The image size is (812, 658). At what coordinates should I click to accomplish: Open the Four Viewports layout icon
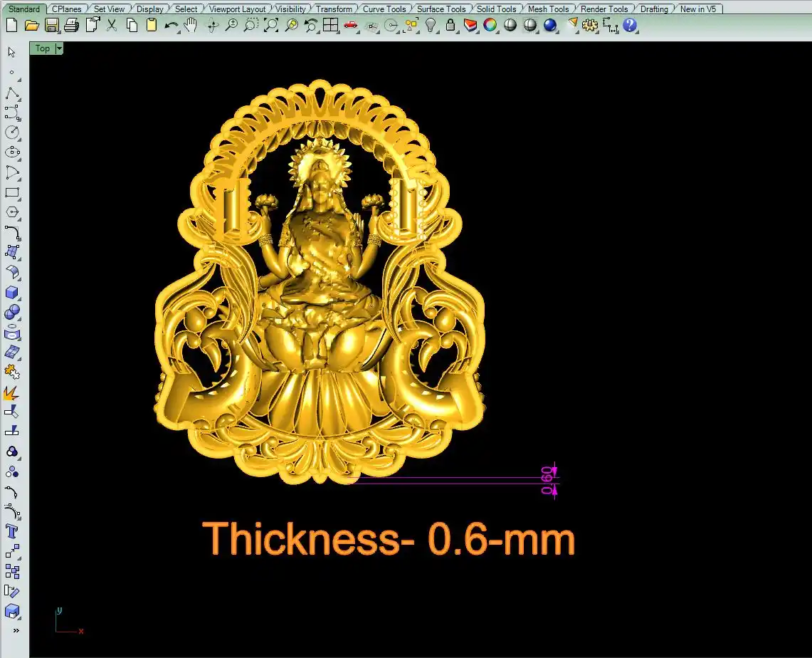pos(330,26)
